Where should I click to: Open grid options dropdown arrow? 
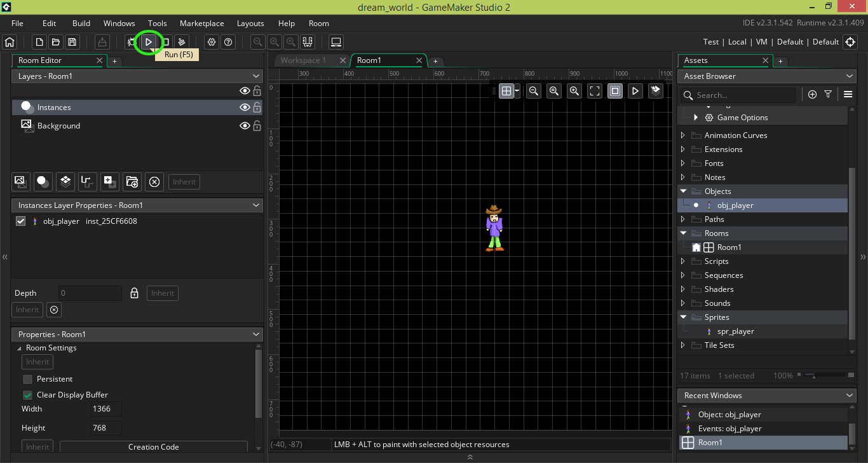click(x=517, y=91)
